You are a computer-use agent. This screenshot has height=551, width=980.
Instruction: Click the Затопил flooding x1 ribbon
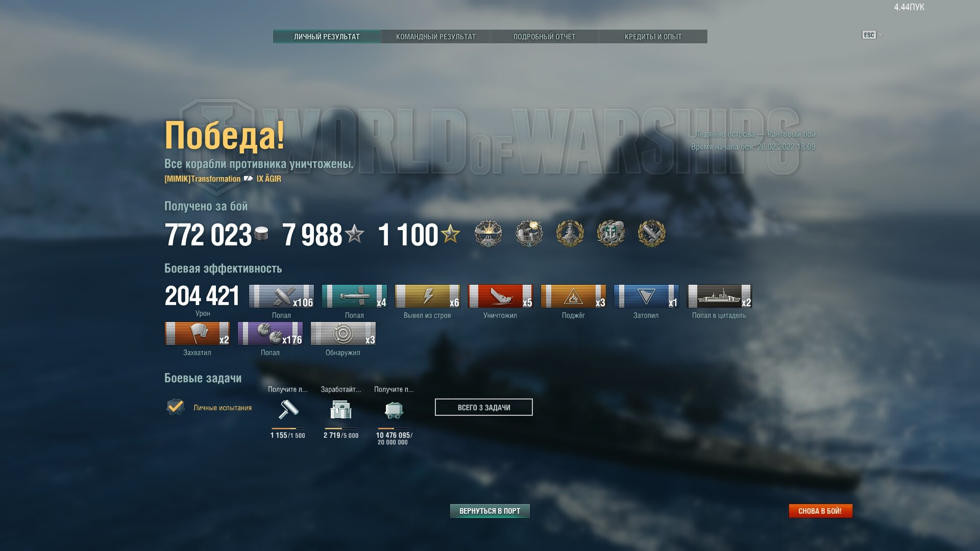click(x=646, y=296)
